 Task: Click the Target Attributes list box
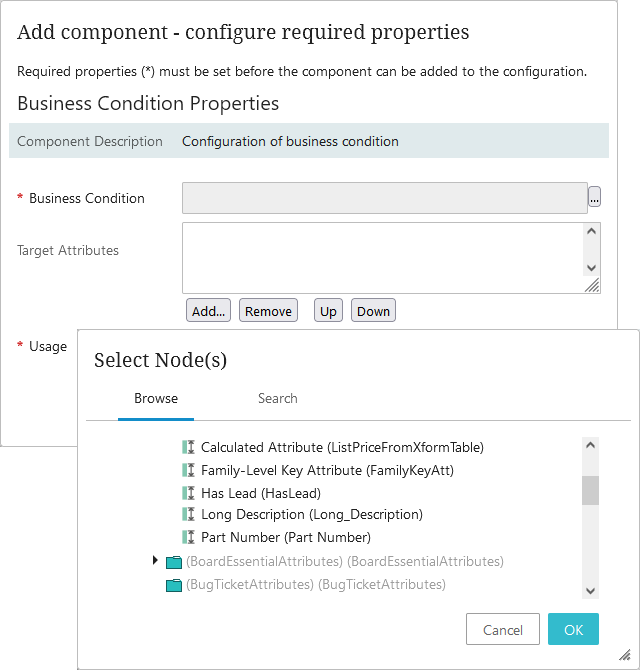coord(382,257)
